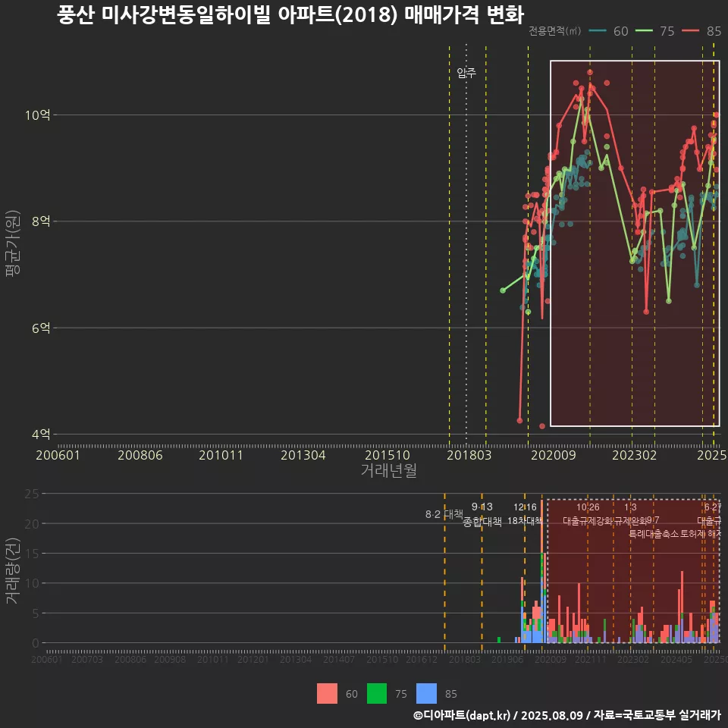Click 200806 on the price chart axis
The image size is (728, 728).
[140, 455]
